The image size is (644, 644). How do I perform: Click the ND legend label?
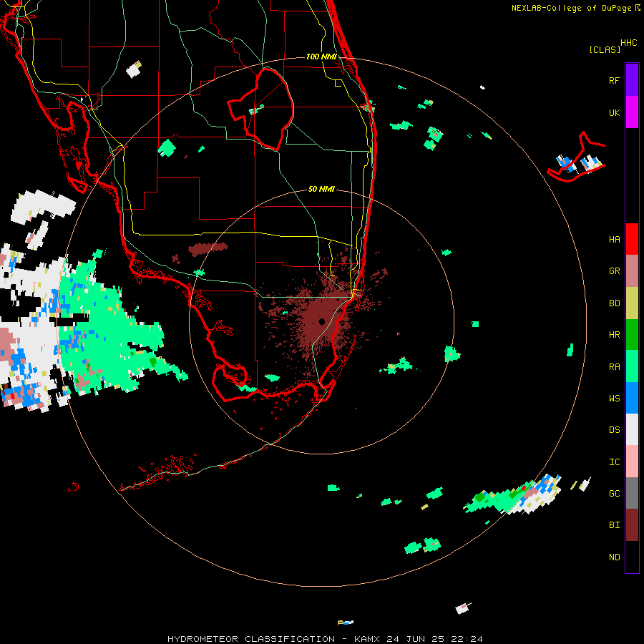[614, 557]
